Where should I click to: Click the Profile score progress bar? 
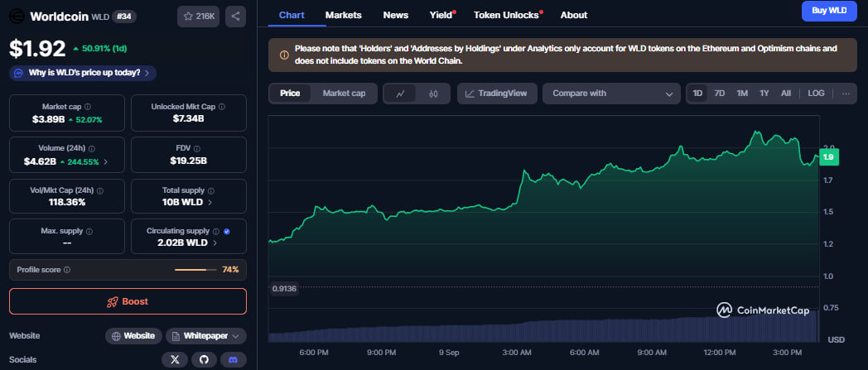[x=195, y=270]
